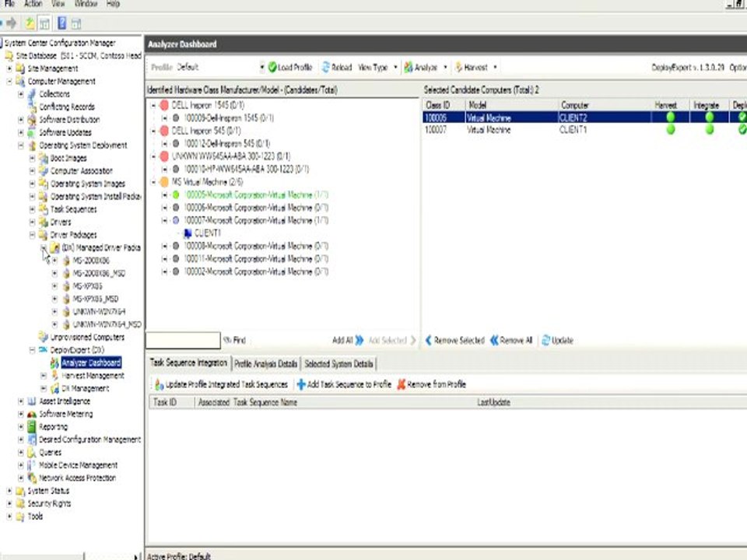Sort by the Class ID column header
747x560 pixels.
pos(444,105)
